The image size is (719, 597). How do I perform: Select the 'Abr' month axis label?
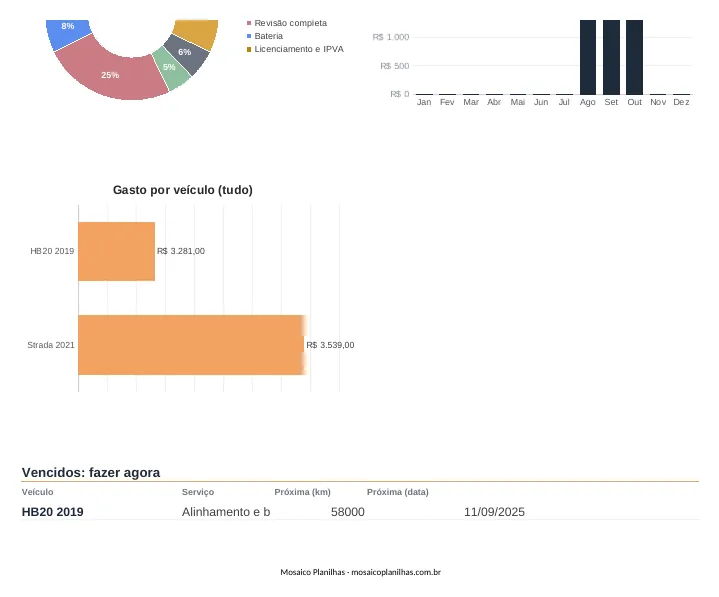click(x=494, y=102)
